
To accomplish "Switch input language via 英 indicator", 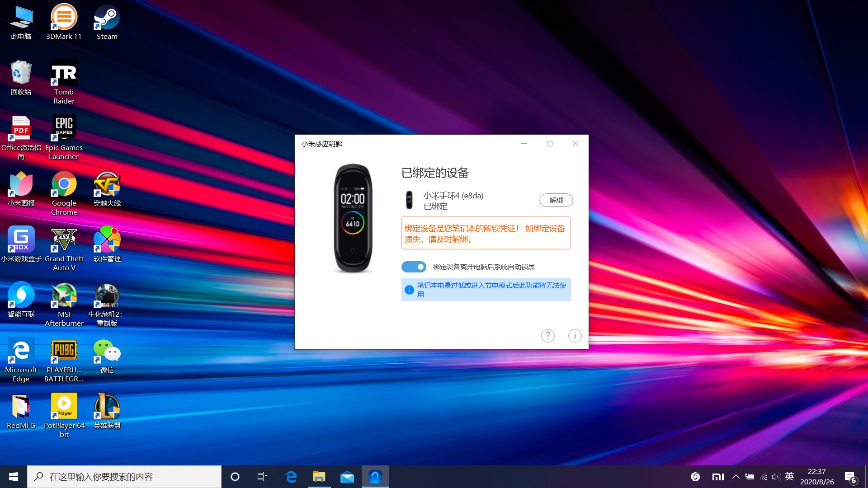I will pyautogui.click(x=789, y=477).
